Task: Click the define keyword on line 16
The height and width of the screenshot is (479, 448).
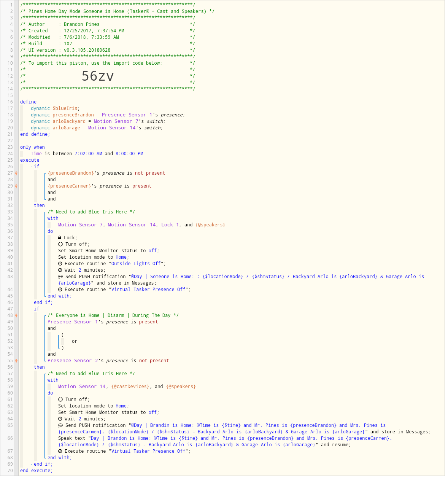Action: [x=29, y=102]
